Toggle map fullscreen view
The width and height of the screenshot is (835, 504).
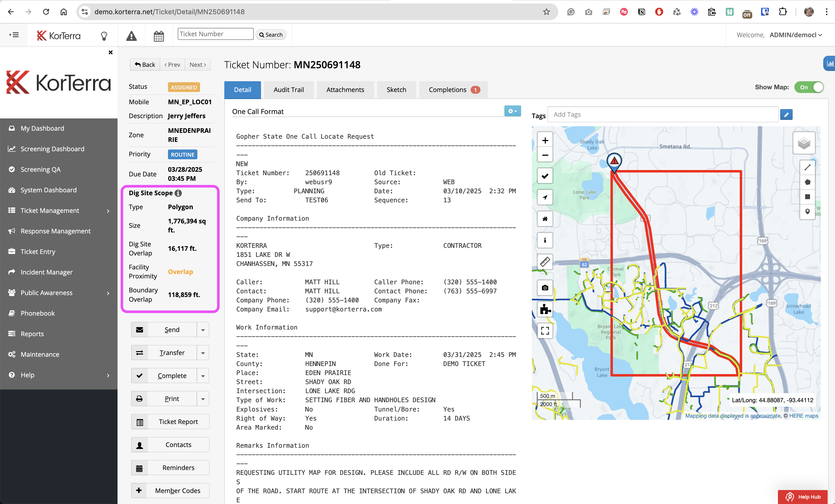point(545,331)
